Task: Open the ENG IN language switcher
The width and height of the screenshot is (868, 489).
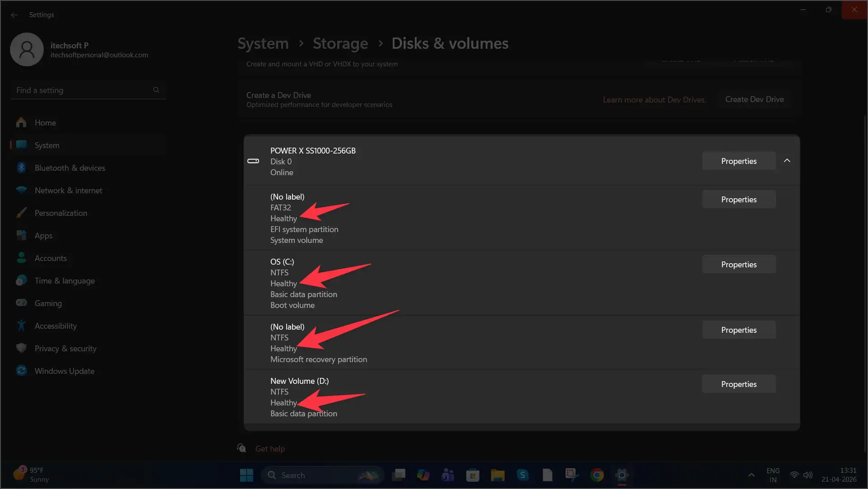Action: 773,475
